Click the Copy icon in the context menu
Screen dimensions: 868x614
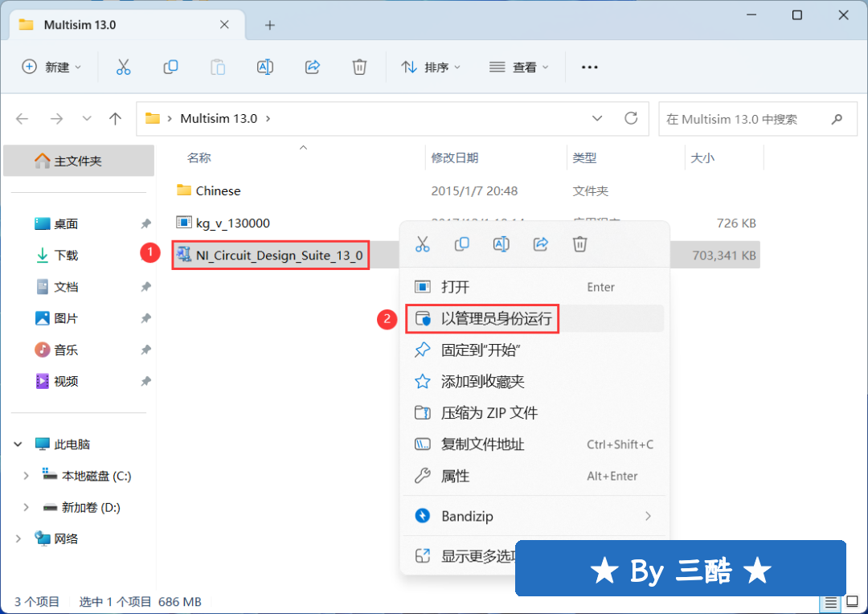461,244
